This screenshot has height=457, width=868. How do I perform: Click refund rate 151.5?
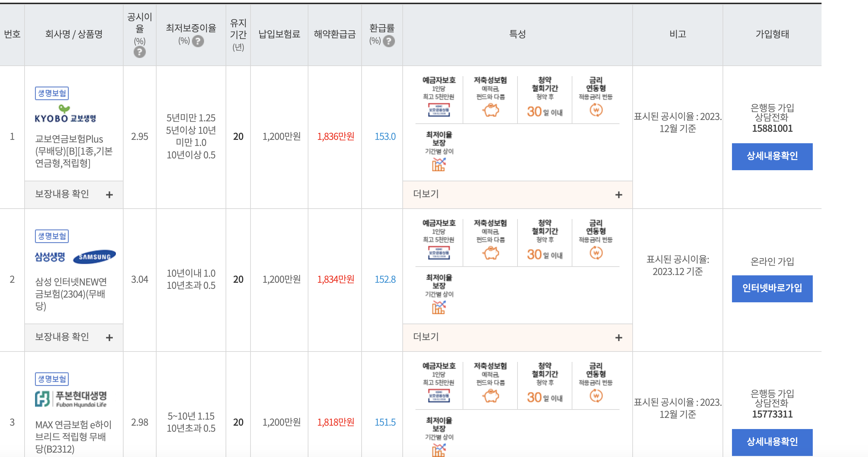pos(385,423)
